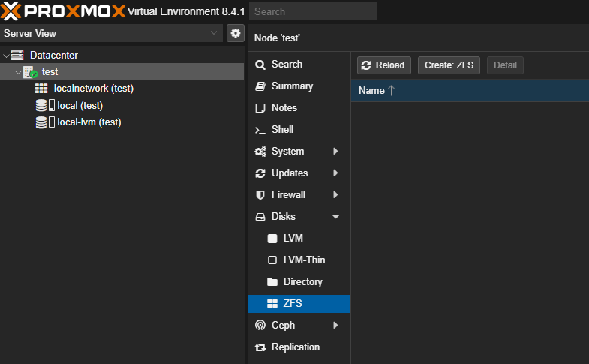This screenshot has width=589, height=364.
Task: Open Shell via its terminal prompt icon
Action: point(260,130)
